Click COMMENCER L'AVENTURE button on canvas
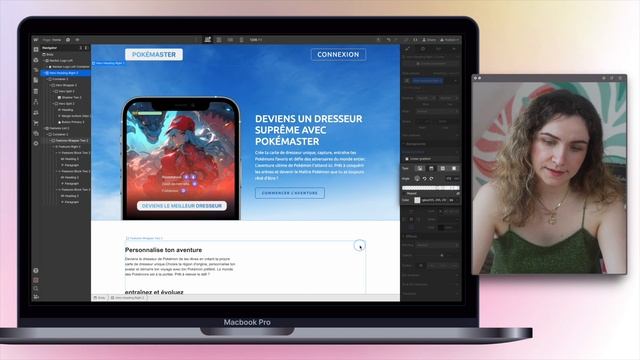640x360 pixels. tap(290, 193)
